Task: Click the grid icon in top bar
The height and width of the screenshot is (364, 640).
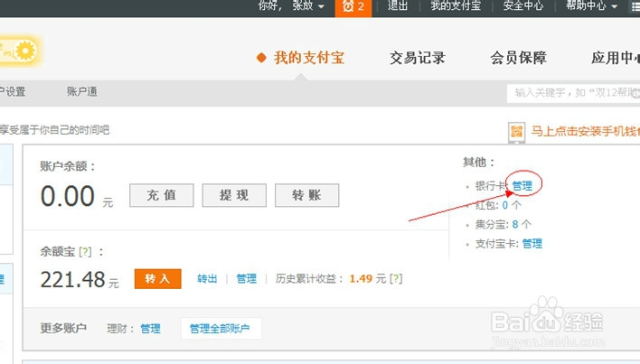Action: (635, 6)
